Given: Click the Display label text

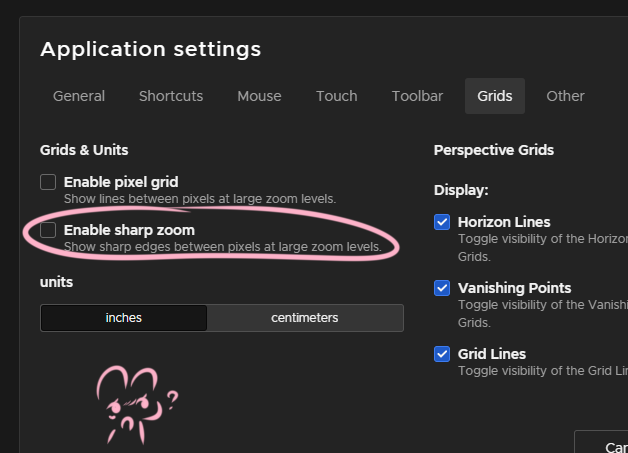Looking at the screenshot, I should click(461, 190).
